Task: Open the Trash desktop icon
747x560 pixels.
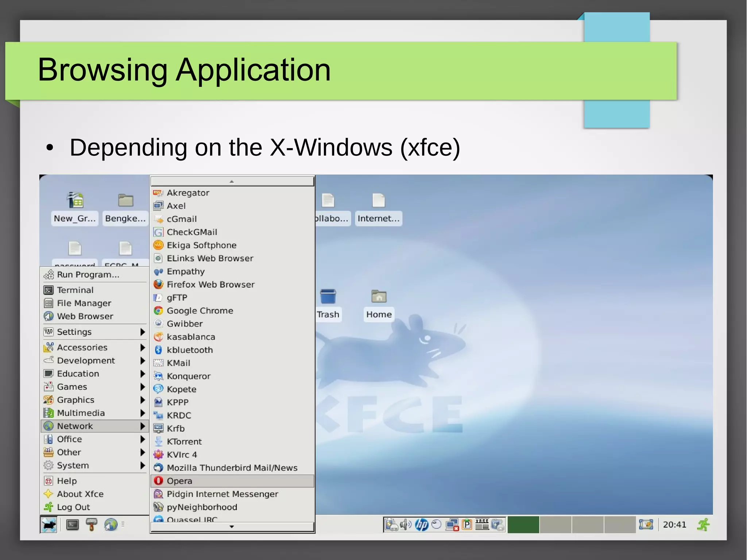Action: click(x=328, y=304)
